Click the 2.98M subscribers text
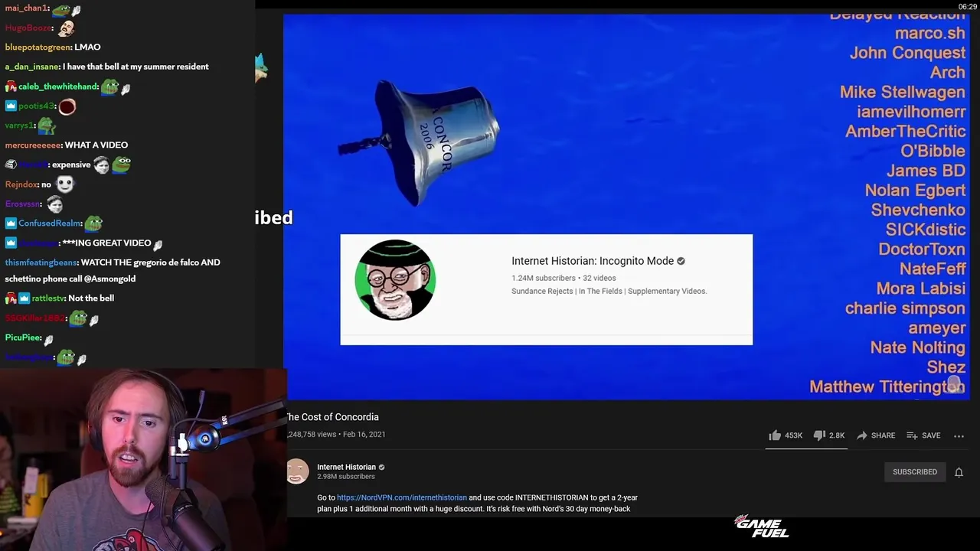 (x=346, y=477)
